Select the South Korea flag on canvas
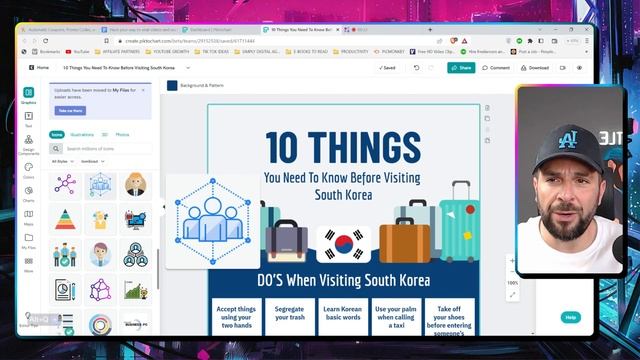Screen dimensions: 640x360 point(343,244)
